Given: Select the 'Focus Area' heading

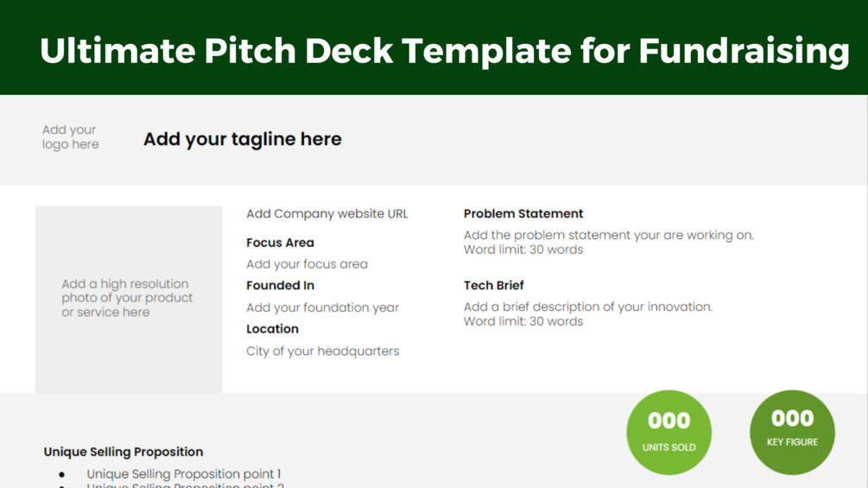Looking at the screenshot, I should pyautogui.click(x=280, y=243).
